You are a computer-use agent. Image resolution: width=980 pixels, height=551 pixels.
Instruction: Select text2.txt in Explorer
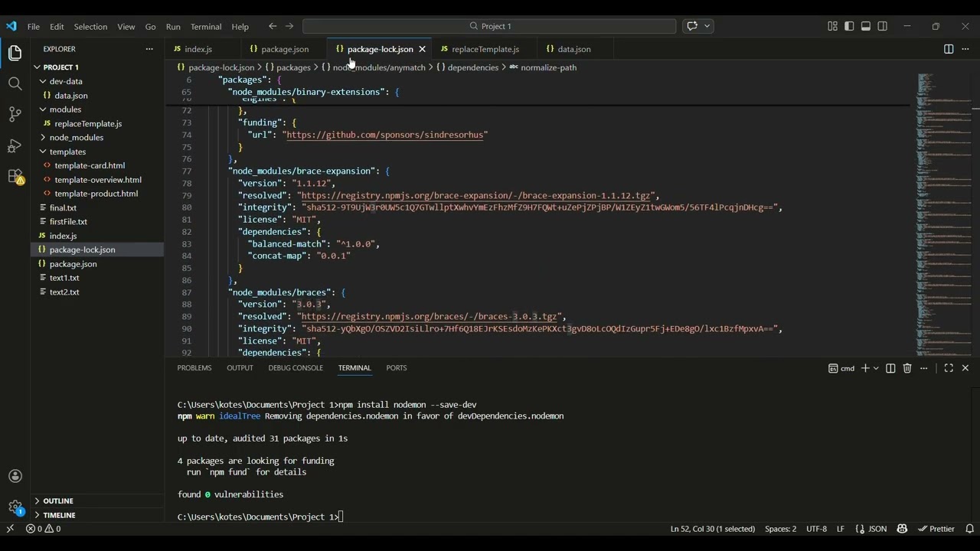coord(64,292)
